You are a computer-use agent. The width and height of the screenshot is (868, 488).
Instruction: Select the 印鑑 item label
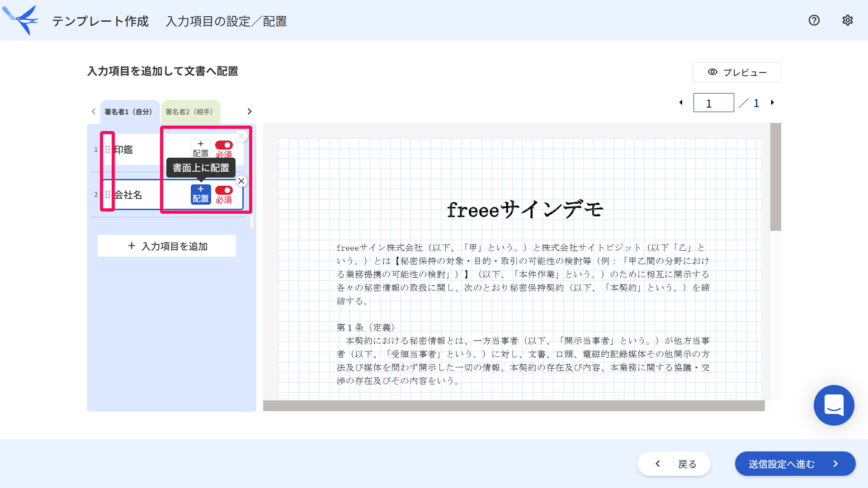coord(123,150)
